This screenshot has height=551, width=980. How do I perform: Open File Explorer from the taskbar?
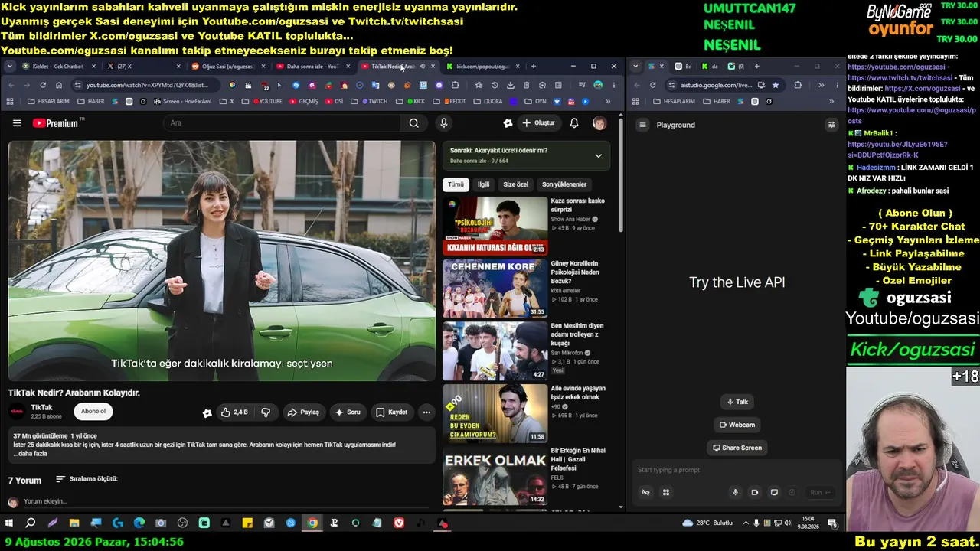74,523
